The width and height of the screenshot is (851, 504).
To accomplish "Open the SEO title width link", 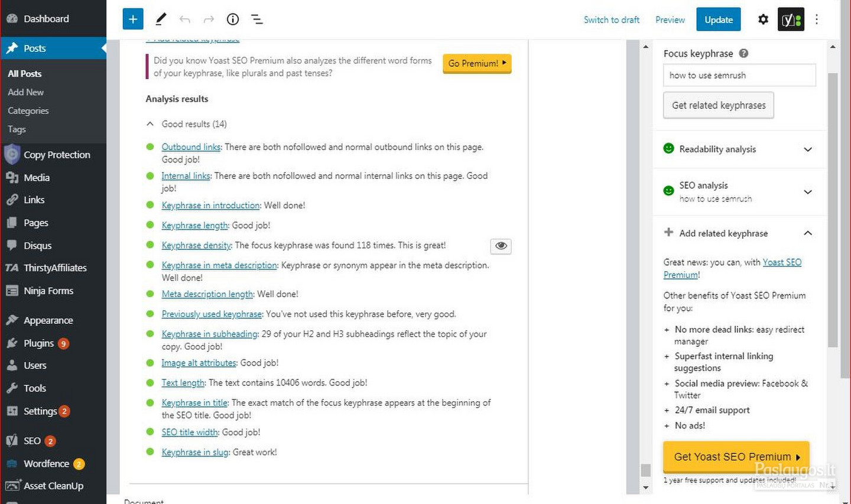I will click(x=190, y=433).
